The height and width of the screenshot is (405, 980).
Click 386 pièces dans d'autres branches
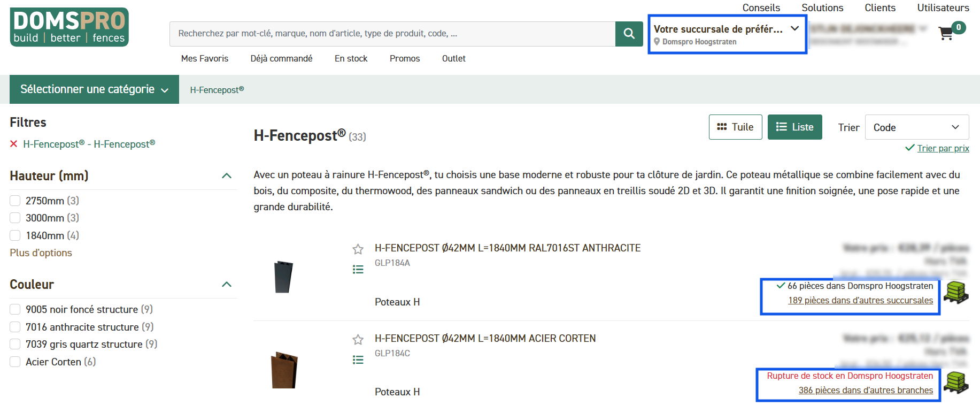[866, 390]
